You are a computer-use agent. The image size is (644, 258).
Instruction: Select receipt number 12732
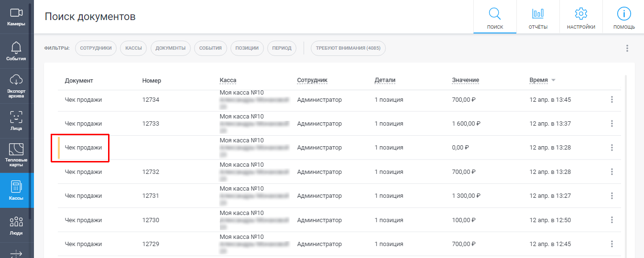(151, 172)
